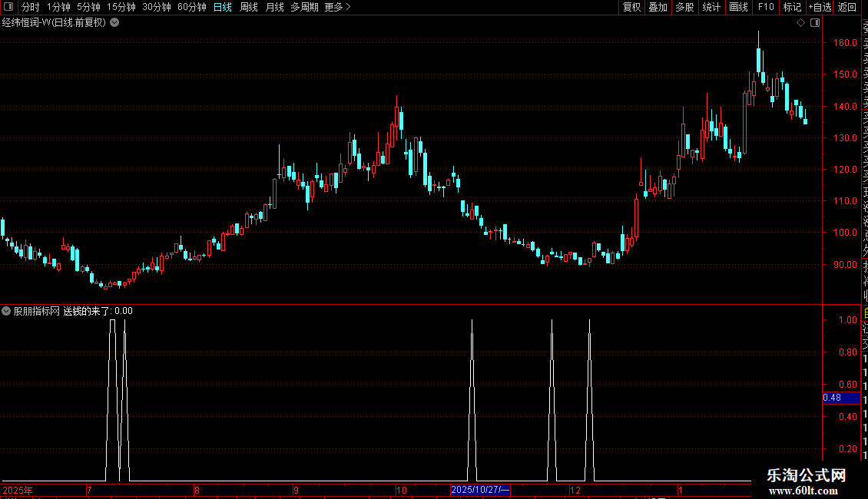
Task: Select the 1分钟 period
Action: 58,7
